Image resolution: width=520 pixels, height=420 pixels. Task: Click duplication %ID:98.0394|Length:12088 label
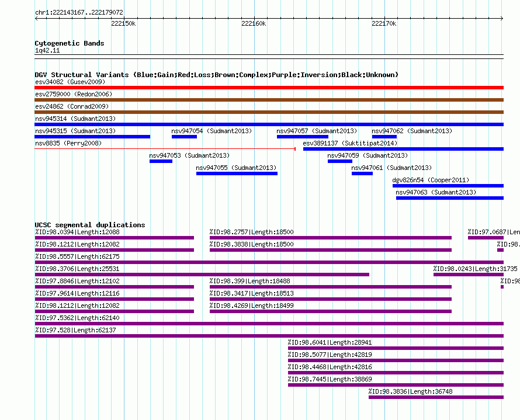[x=77, y=232]
